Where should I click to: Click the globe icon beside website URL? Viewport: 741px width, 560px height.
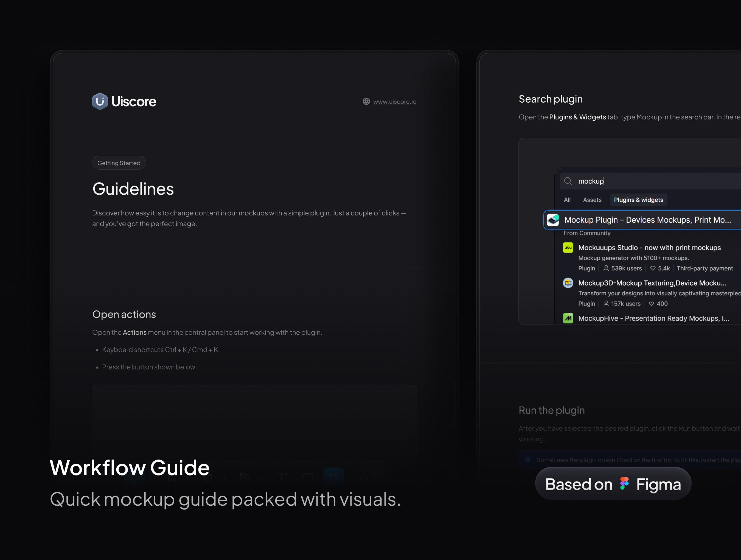[x=366, y=102]
